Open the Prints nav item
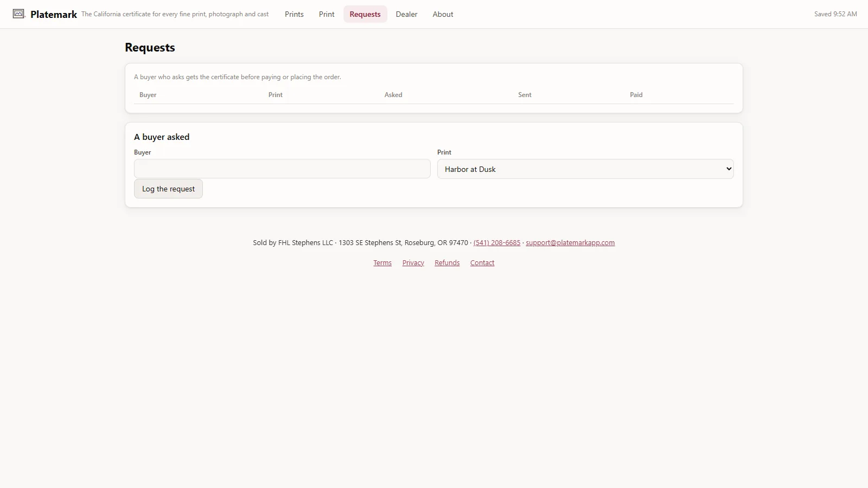 click(294, 14)
